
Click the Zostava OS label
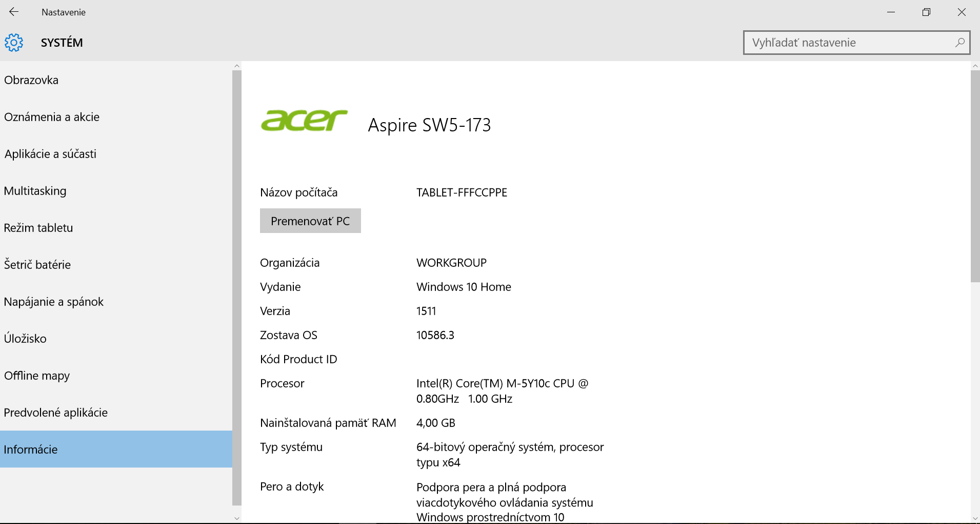tap(289, 335)
